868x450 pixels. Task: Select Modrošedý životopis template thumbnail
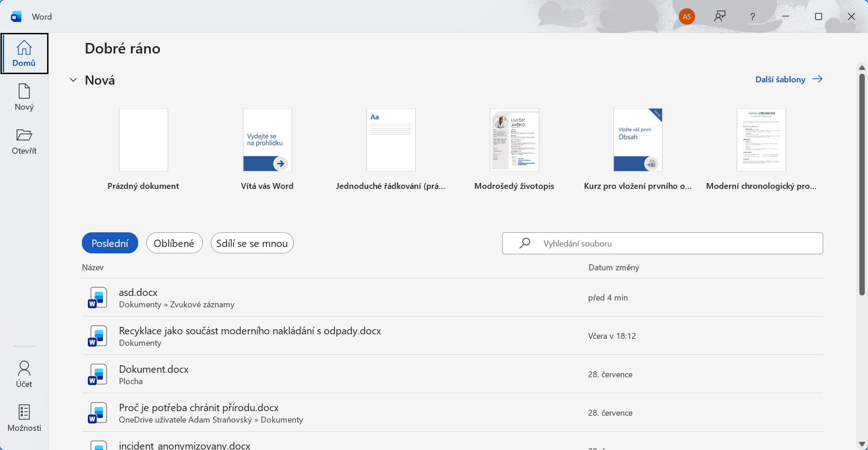(514, 140)
